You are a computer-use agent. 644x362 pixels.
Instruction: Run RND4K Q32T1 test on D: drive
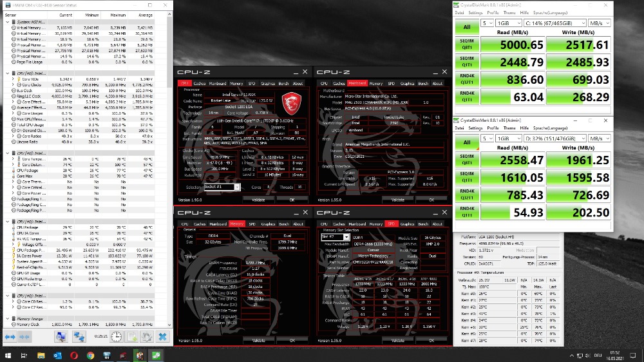tap(467, 195)
